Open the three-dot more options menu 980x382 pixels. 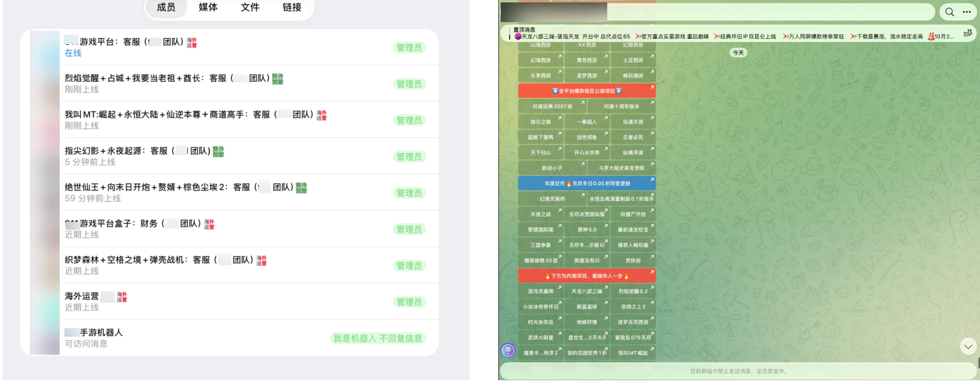967,12
